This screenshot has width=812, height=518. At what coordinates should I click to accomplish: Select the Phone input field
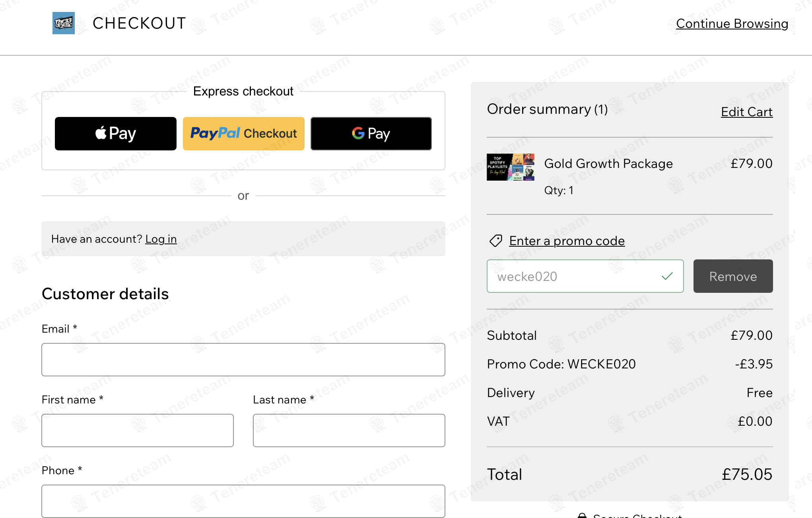243,501
